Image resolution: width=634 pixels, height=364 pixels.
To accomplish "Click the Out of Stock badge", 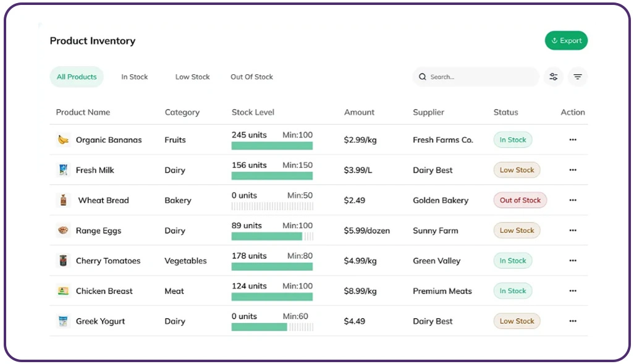I will pos(520,200).
